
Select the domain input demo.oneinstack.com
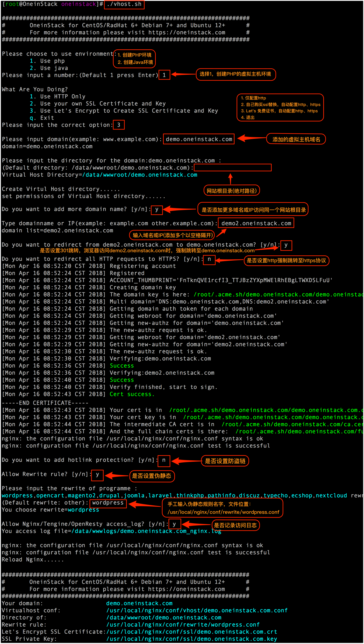coord(198,139)
